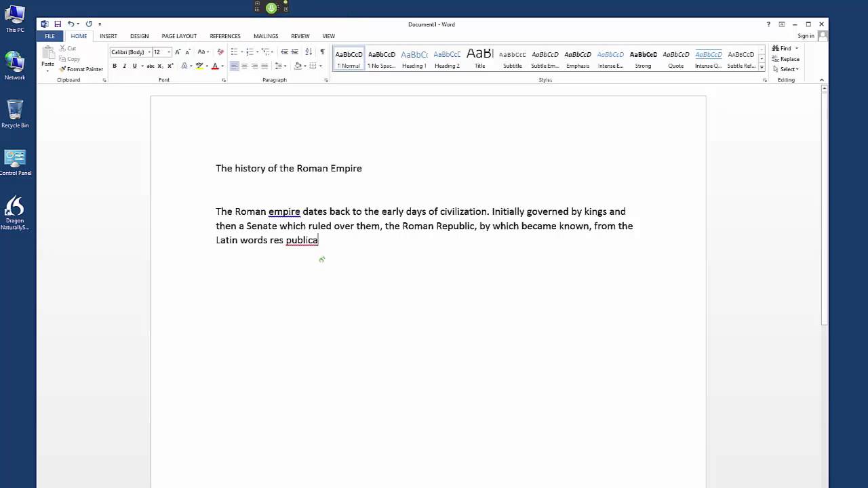The width and height of the screenshot is (868, 488).
Task: Open the Control Panel desktop icon
Action: (15, 163)
